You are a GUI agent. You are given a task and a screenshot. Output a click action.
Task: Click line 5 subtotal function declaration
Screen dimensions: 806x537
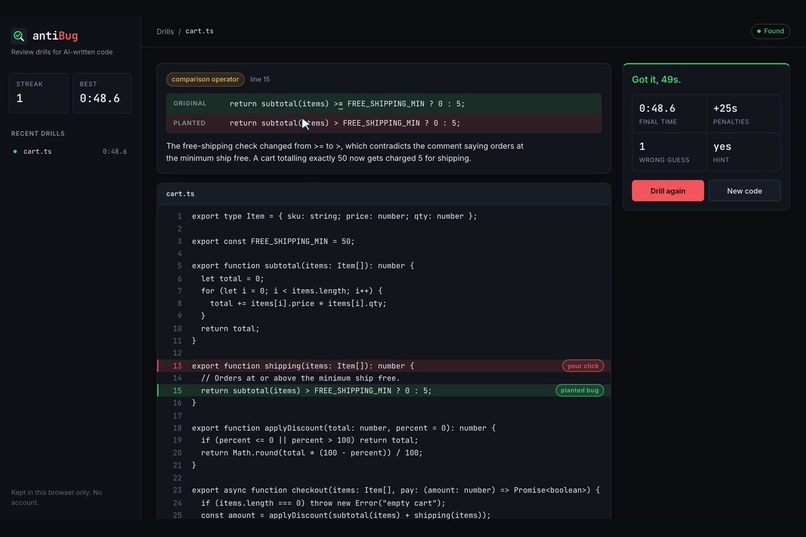point(303,266)
